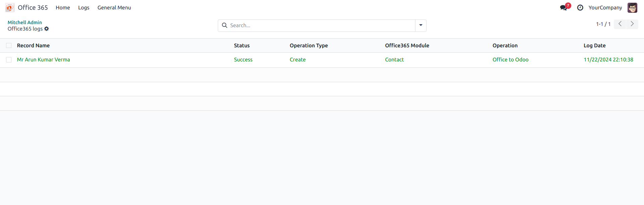This screenshot has width=644, height=205.
Task: Open the activities clock icon
Action: tap(580, 8)
